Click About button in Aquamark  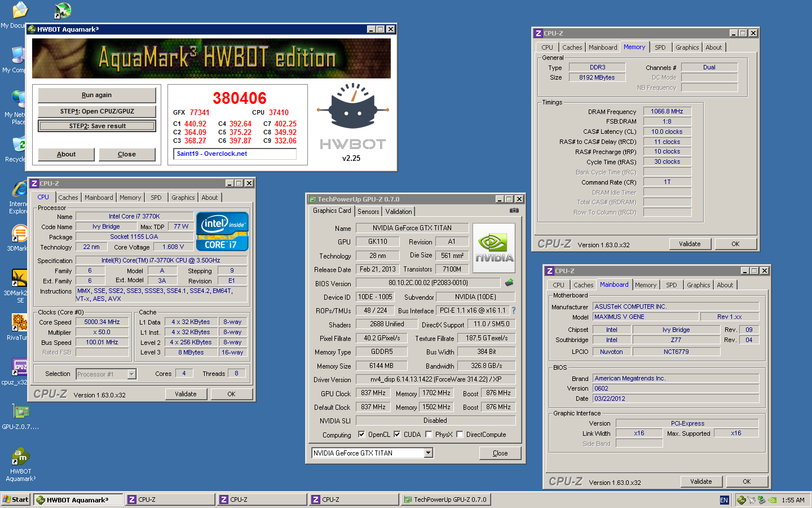(x=66, y=154)
